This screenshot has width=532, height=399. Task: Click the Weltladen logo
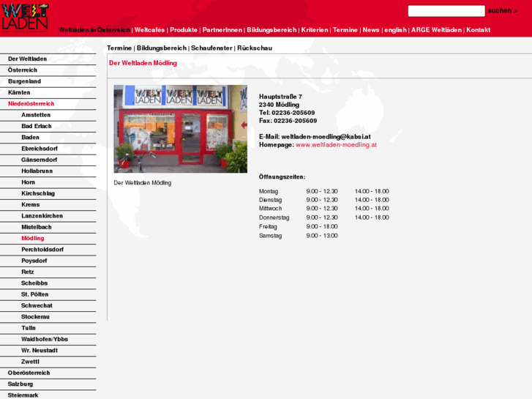click(25, 18)
